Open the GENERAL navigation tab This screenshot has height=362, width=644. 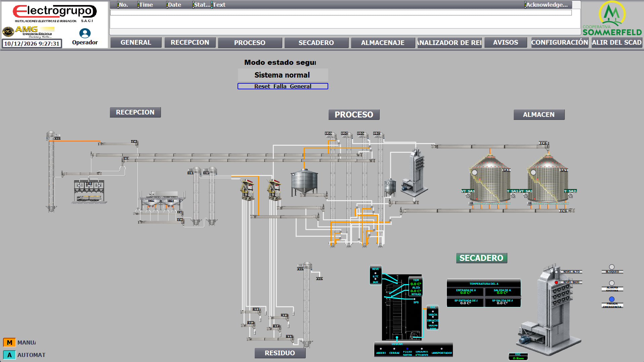[x=136, y=43]
